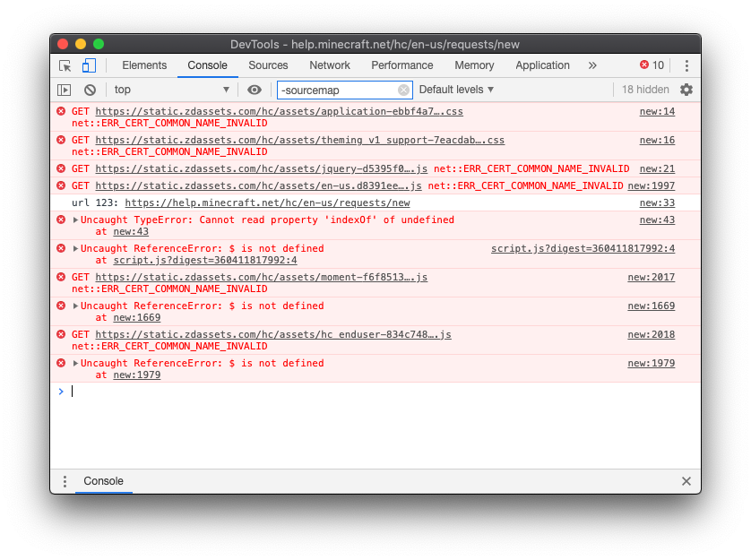
Task: Click the 'at new:43' stack trace link
Action: click(131, 232)
